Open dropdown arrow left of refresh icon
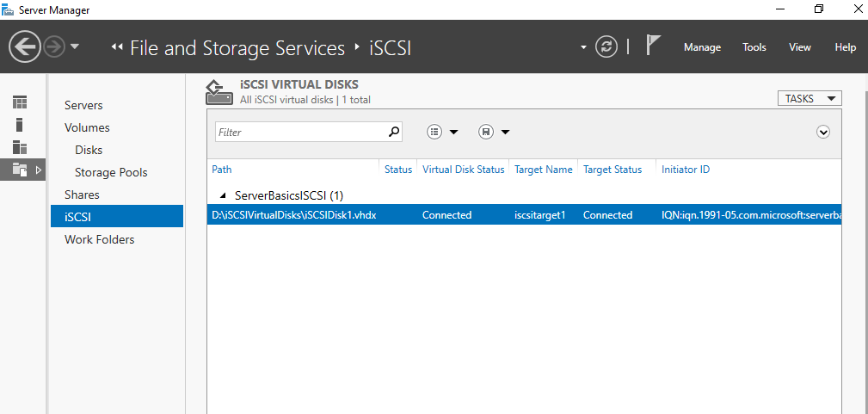Screen dimensions: 868x414 [583, 47]
